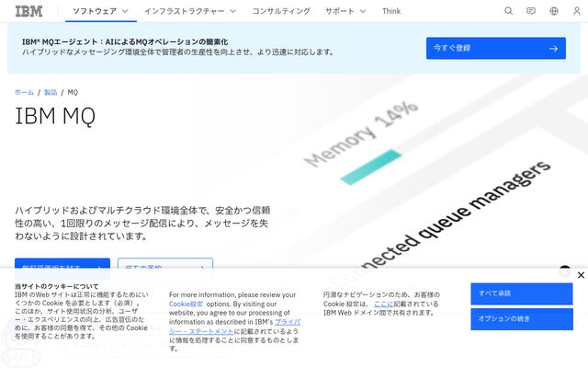Open the globe region selector icon
588x368 pixels.
click(x=554, y=11)
